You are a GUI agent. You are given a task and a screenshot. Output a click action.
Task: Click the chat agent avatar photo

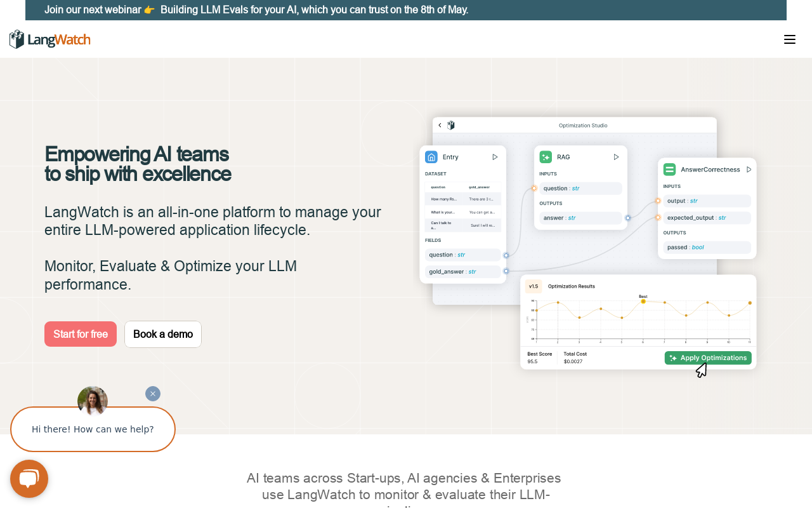tap(93, 401)
